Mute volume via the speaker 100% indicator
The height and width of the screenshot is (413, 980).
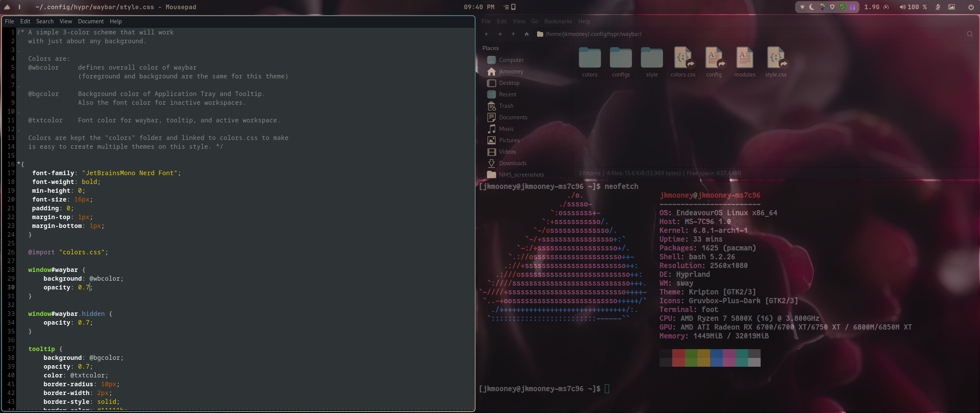click(x=913, y=7)
